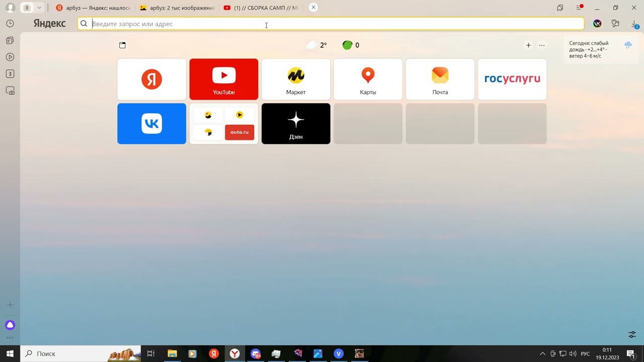Open the Yandex profile avatar
The height and width of the screenshot is (362, 644).
(10, 8)
